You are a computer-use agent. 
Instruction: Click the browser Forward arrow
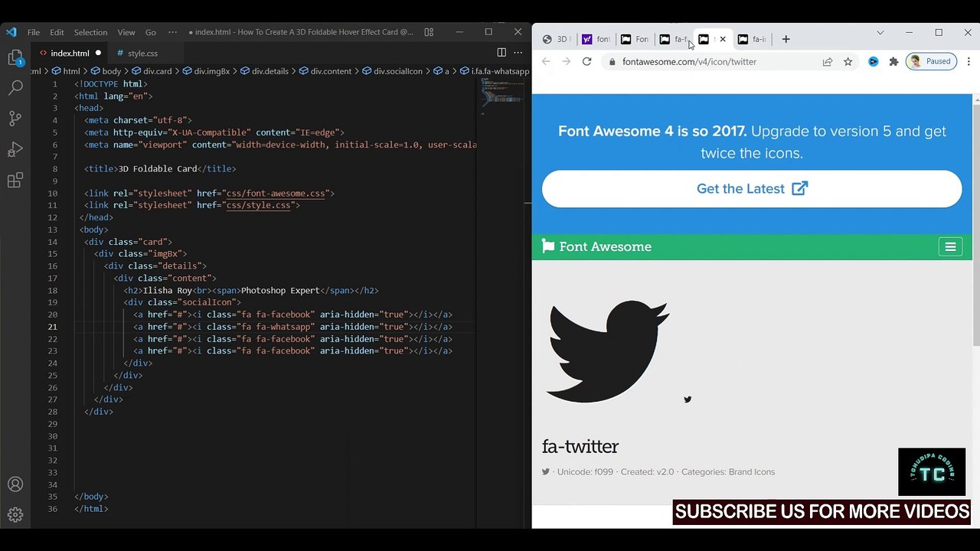pos(566,61)
